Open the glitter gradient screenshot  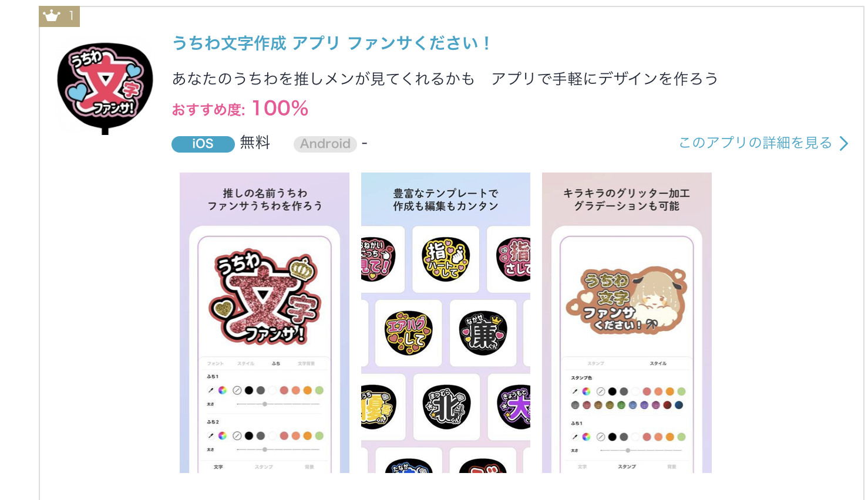click(627, 323)
